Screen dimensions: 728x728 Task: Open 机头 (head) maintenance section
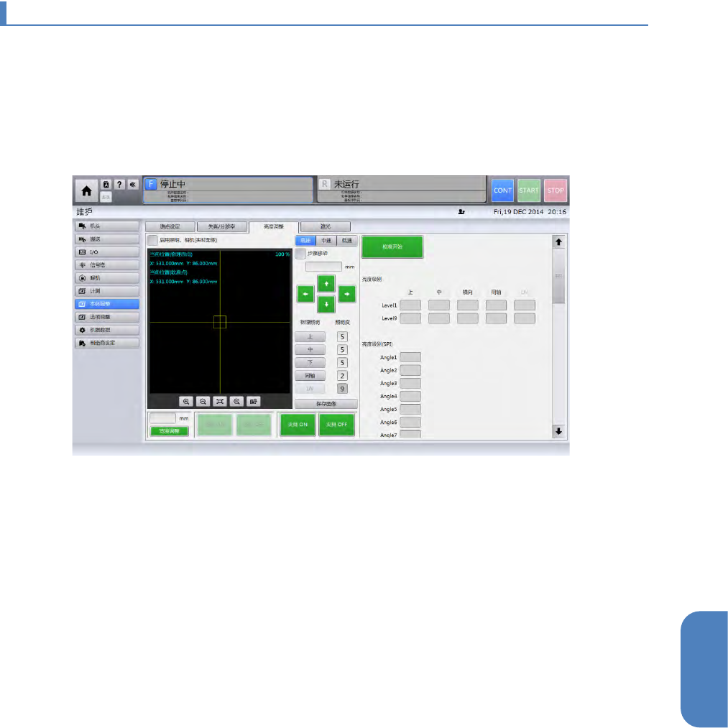(x=107, y=226)
